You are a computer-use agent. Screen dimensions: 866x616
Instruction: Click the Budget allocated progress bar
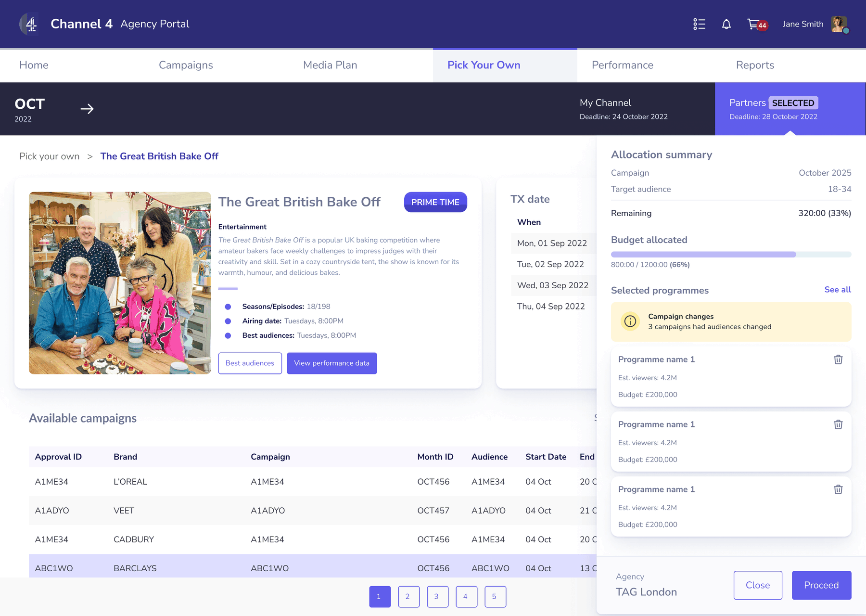731,255
